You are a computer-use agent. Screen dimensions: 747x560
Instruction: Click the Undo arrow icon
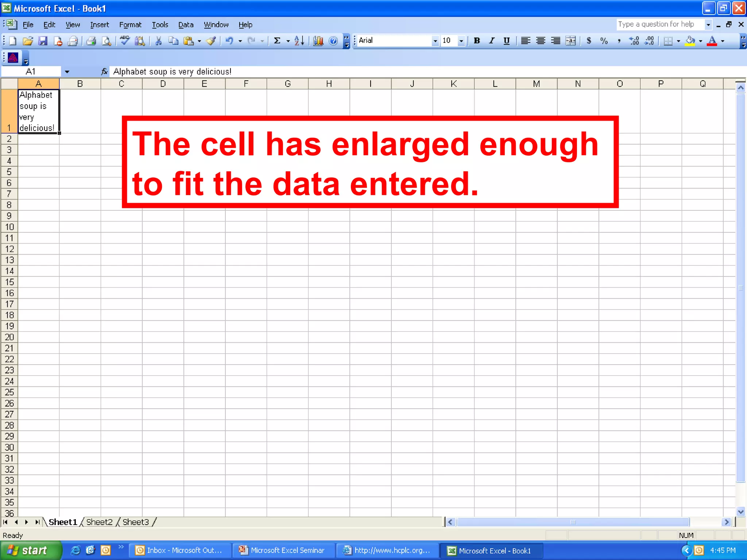tap(229, 41)
